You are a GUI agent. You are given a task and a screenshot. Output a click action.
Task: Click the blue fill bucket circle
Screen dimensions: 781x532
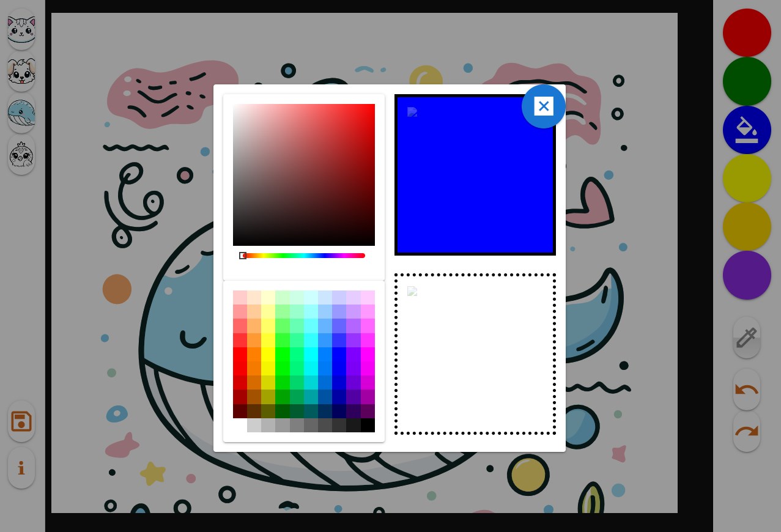click(x=747, y=130)
